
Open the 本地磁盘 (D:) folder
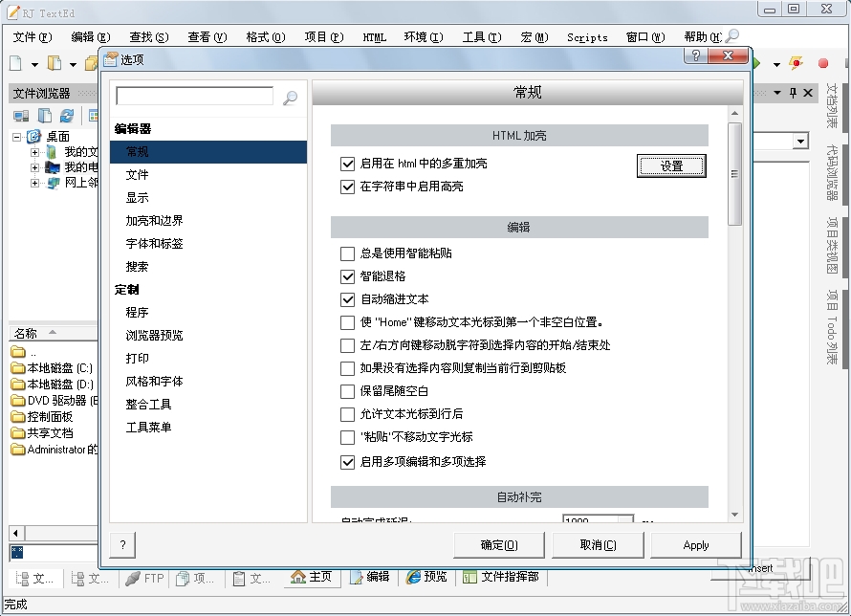tap(52, 385)
